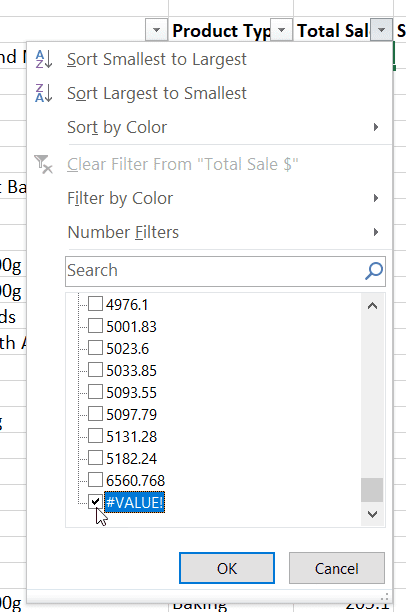This screenshot has height=612, width=406.
Task: Click inside the Search input field
Action: [215, 271]
